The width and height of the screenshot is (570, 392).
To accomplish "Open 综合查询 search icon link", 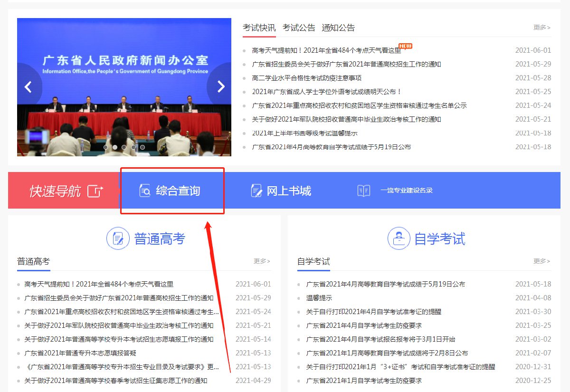I will (145, 191).
